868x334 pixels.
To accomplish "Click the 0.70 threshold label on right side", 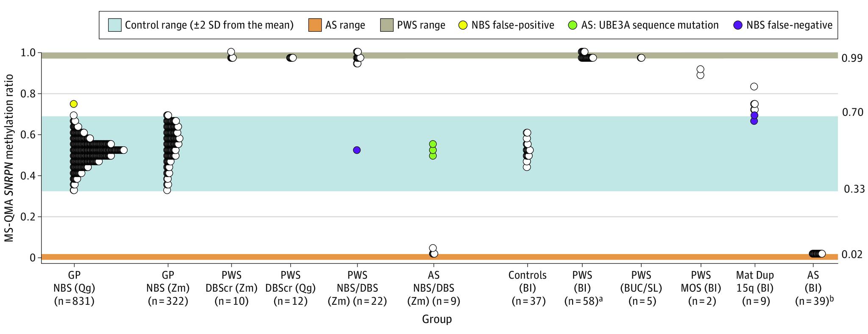I will 852,113.
